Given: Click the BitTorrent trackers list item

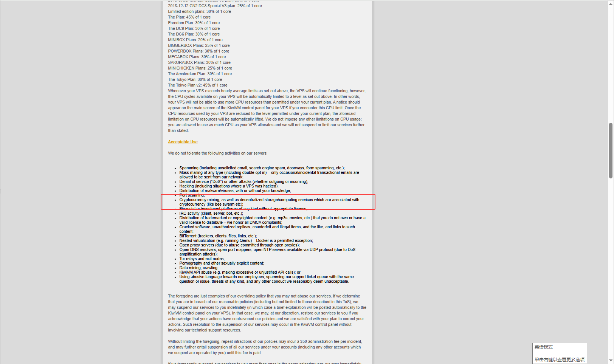Looking at the screenshot, I should click(x=218, y=236).
